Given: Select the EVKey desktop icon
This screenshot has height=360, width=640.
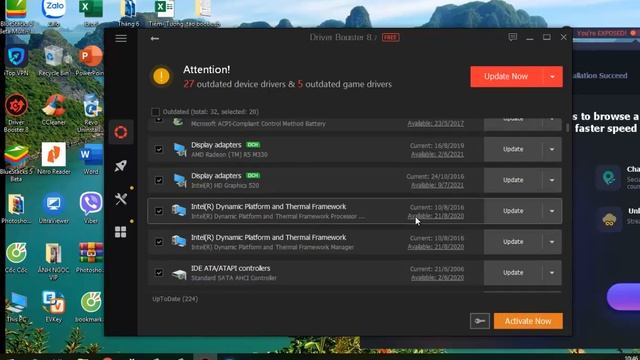Looking at the screenshot, I should tap(53, 307).
